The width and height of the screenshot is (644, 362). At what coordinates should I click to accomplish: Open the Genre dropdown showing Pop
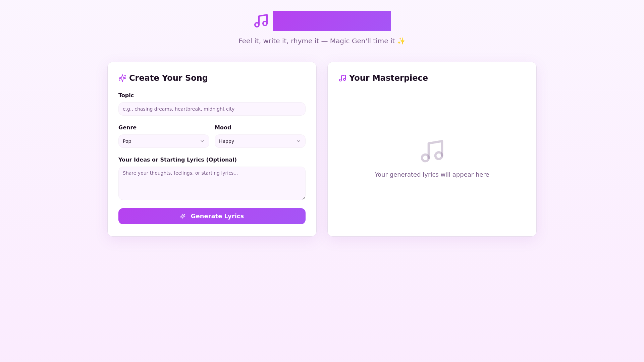pos(163,141)
